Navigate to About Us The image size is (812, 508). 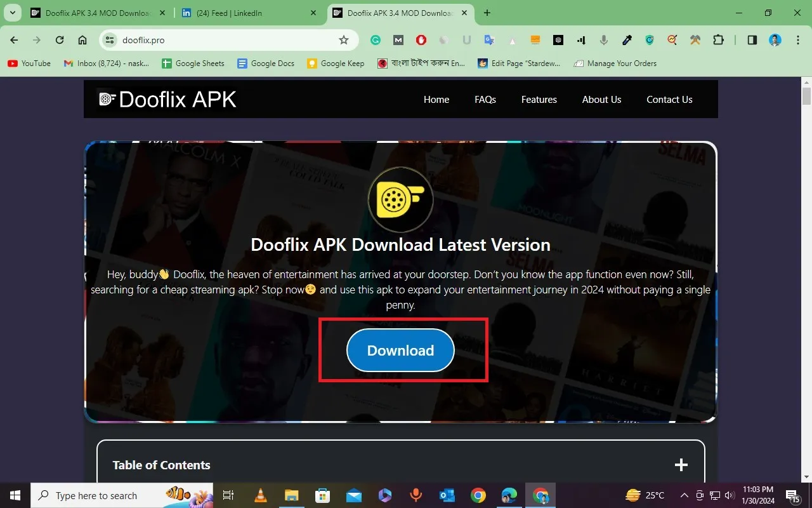[x=602, y=99]
